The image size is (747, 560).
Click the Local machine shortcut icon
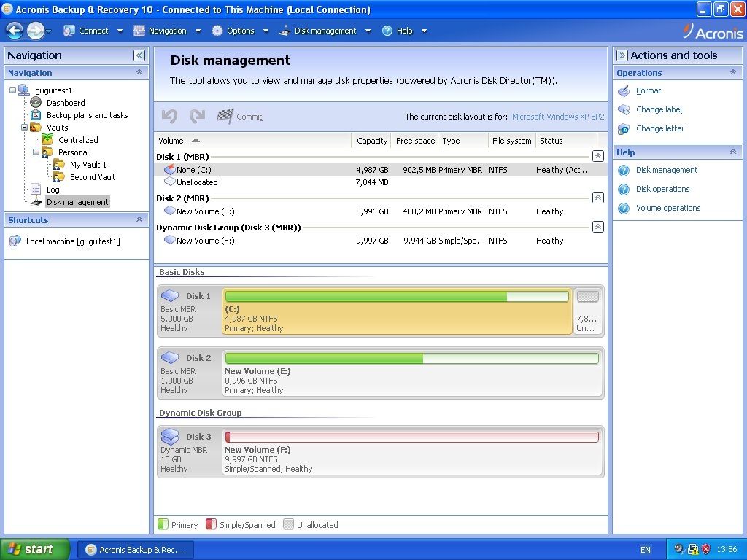pyautogui.click(x=15, y=241)
